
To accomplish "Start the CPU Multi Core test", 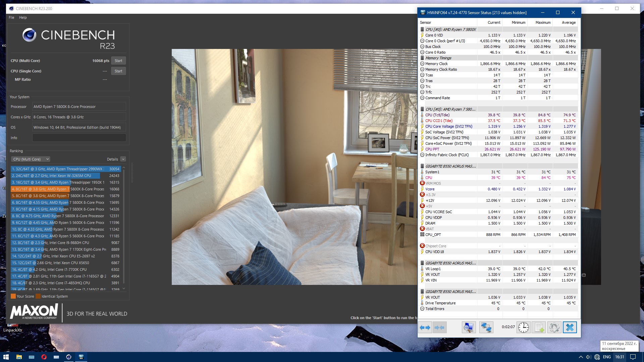I will click(118, 61).
